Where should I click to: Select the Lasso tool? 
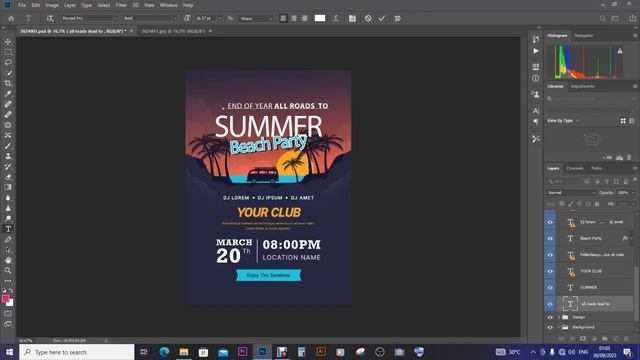8,62
